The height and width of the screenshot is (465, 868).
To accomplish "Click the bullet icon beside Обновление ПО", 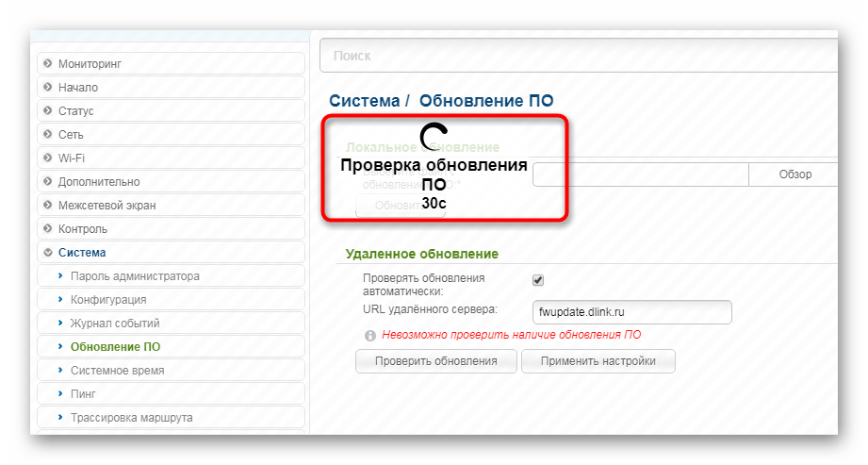I will point(60,346).
